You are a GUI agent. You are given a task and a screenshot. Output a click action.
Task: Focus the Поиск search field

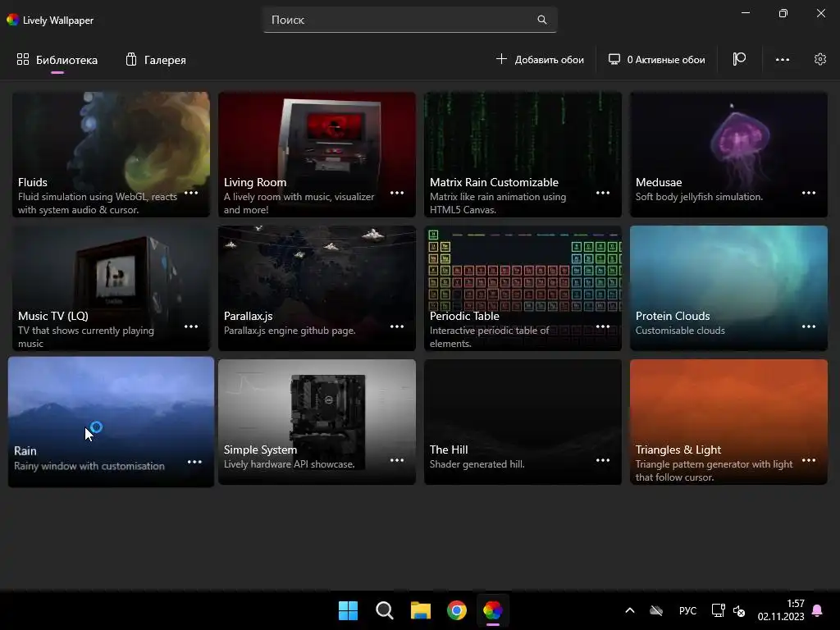[x=410, y=20]
